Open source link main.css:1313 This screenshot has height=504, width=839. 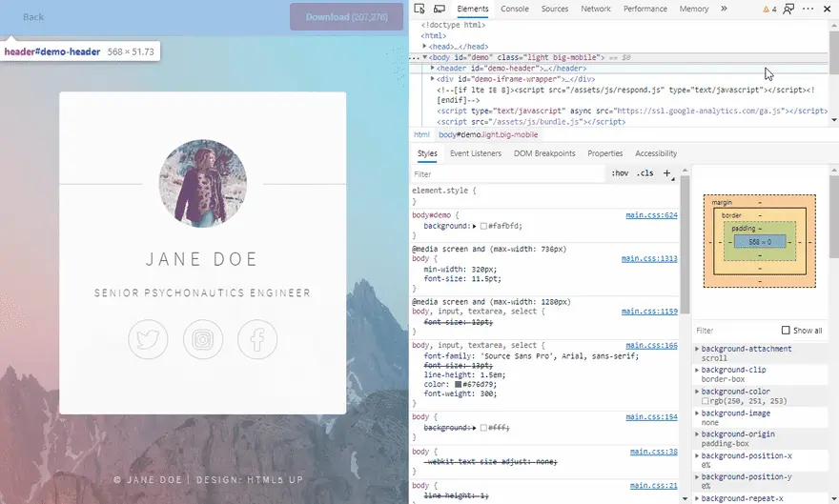click(649, 258)
